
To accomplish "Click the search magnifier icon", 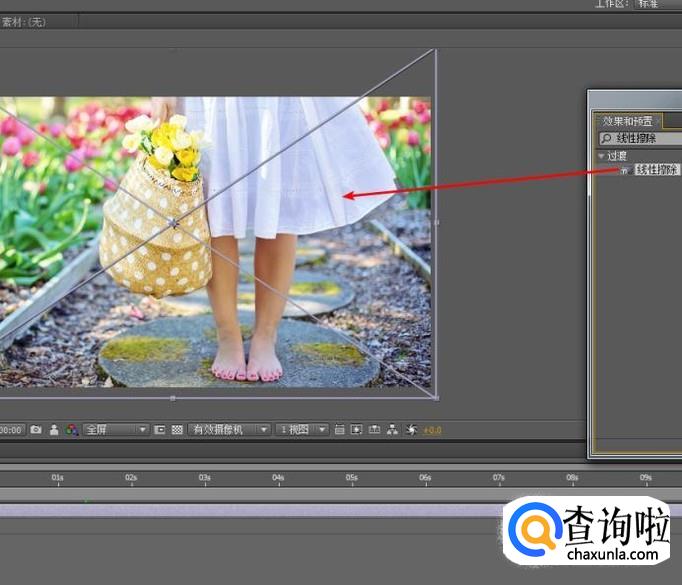I will pos(606,138).
